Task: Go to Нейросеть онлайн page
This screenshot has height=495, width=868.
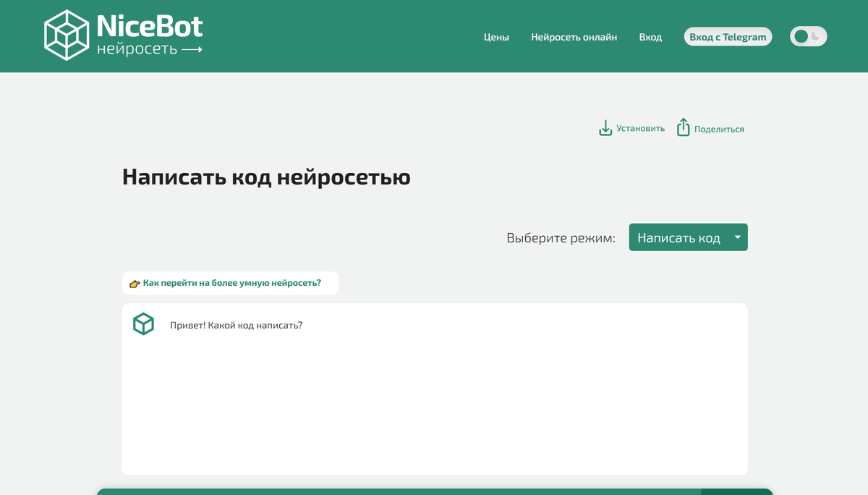Action: (574, 37)
